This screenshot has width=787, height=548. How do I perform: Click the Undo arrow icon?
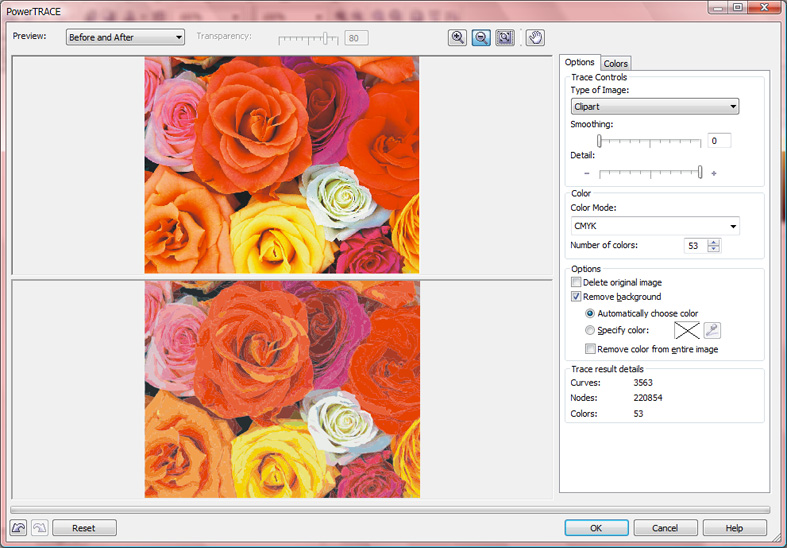tap(18, 528)
